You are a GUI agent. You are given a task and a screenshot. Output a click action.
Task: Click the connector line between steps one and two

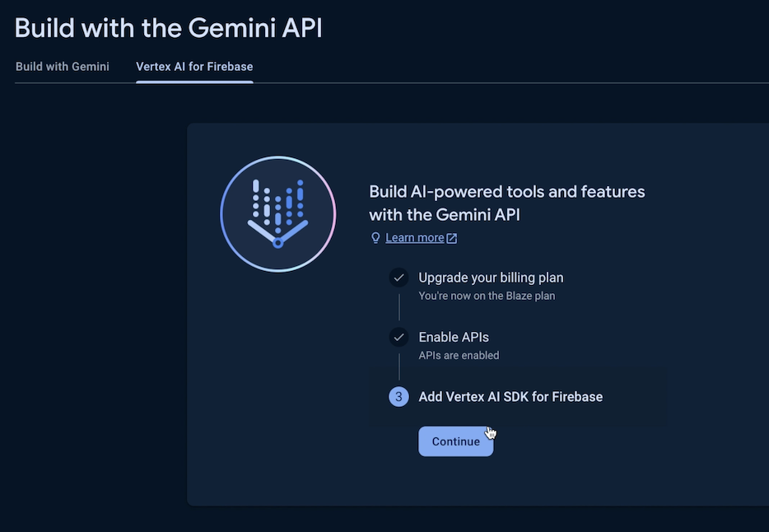(399, 307)
